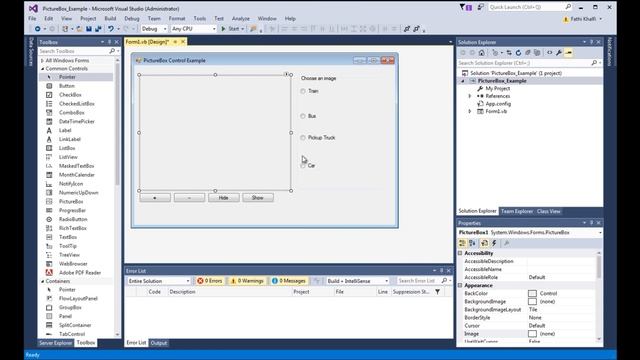Viewport: 640px width, 360px height.
Task: Click the highlighted Preview Selected Items icon
Action: pos(568,53)
